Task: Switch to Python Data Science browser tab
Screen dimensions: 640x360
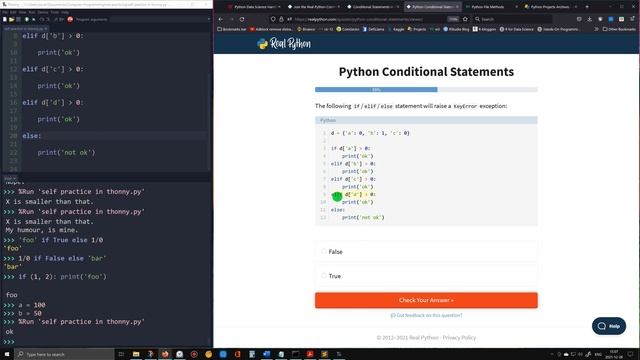Action: 253,7
